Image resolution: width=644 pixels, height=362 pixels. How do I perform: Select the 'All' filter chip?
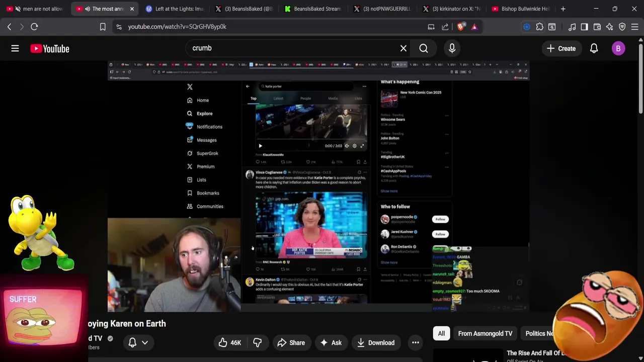[441, 333]
